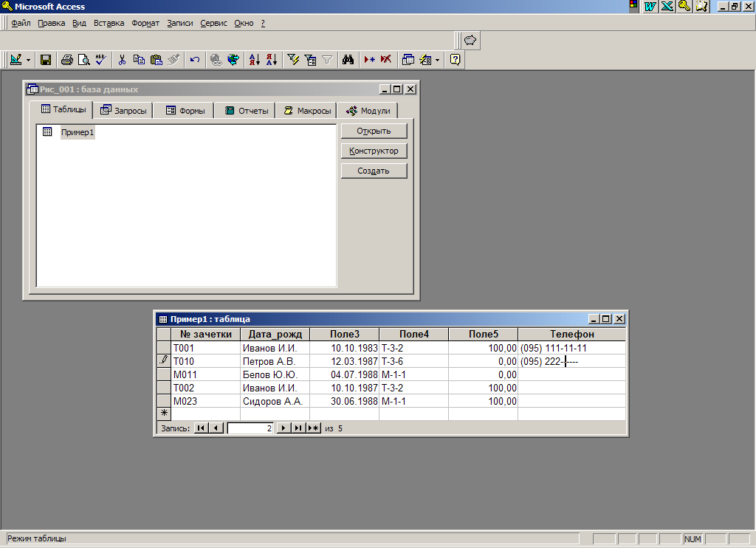This screenshot has height=548, width=756.
Task: Click the Office Assistant help icon
Action: [x=455, y=60]
